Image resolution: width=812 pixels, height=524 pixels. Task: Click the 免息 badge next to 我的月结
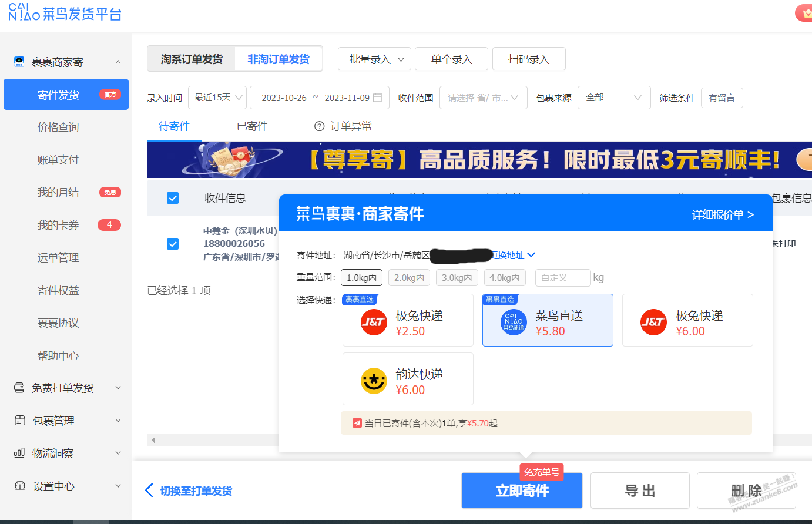pos(110,192)
